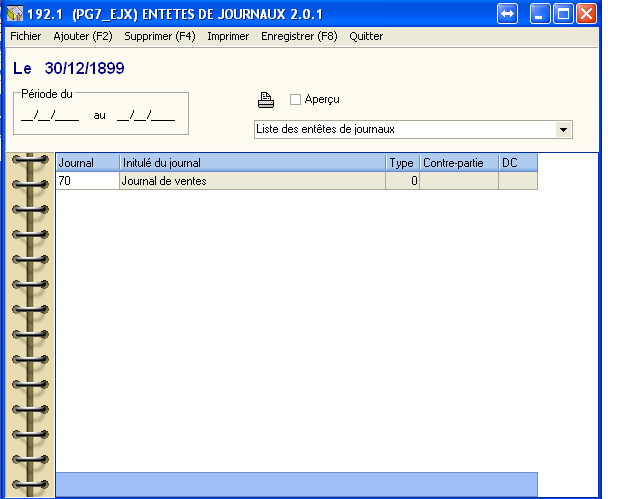The image size is (640, 499).
Task: Click the double-arrow resize button in title bar
Action: pyautogui.click(x=508, y=14)
